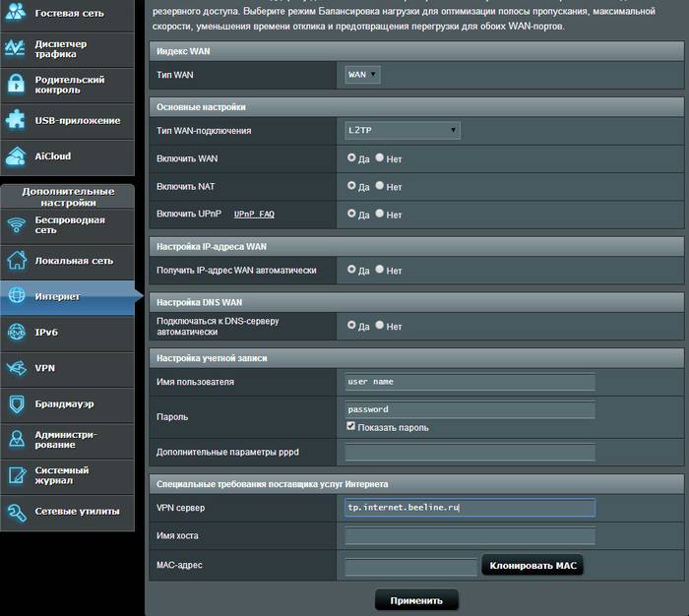
Task: Click the Сетевые утилиты wrench icon
Action: (16, 512)
